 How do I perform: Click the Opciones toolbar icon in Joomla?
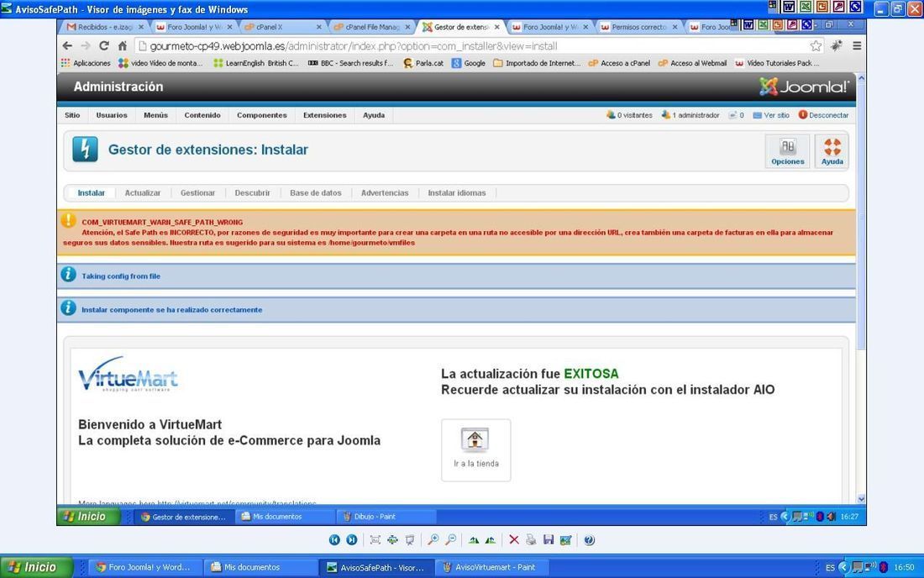click(787, 151)
